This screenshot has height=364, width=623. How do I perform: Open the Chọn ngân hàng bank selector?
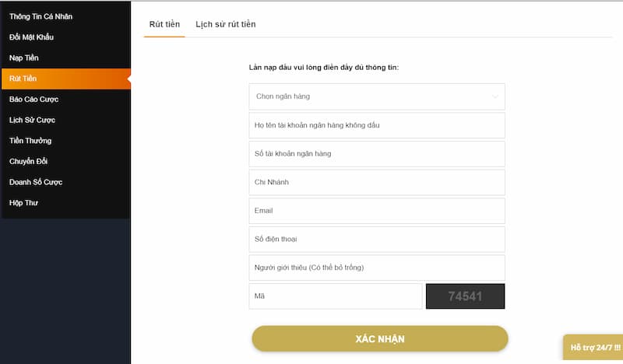tap(366, 96)
